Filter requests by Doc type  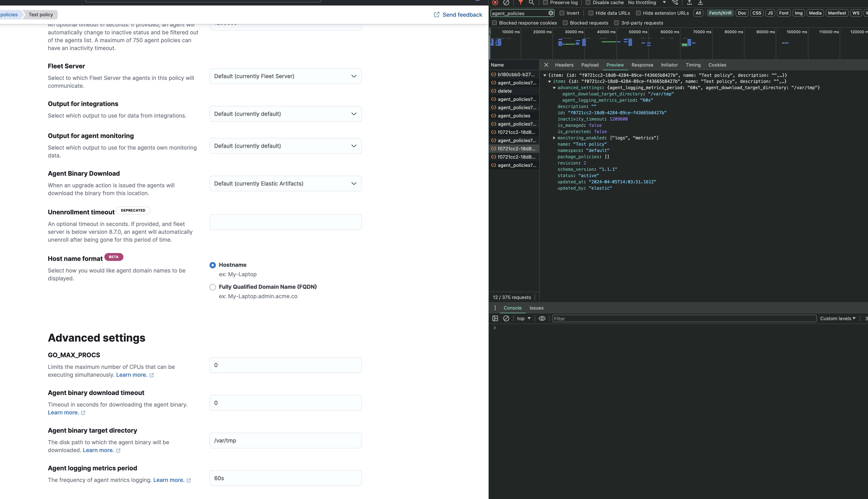(x=742, y=13)
